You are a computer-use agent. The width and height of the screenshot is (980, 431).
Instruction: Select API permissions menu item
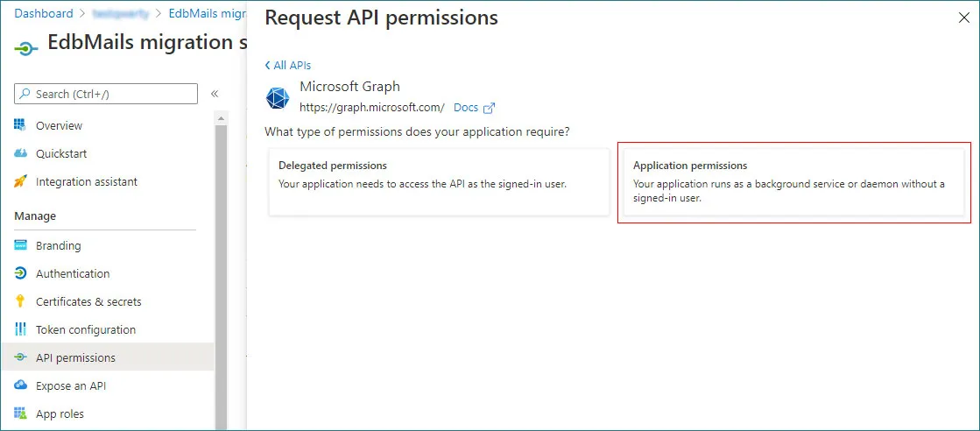click(108, 357)
